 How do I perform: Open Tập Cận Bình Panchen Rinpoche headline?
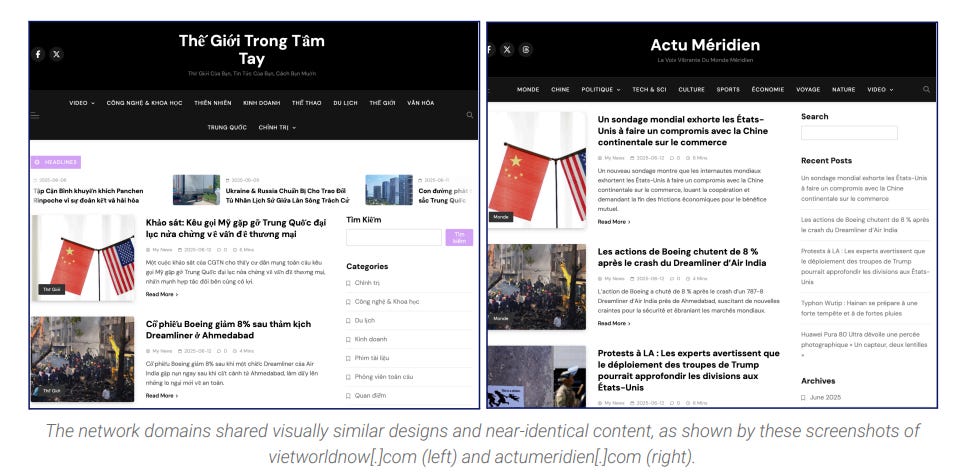point(88,196)
